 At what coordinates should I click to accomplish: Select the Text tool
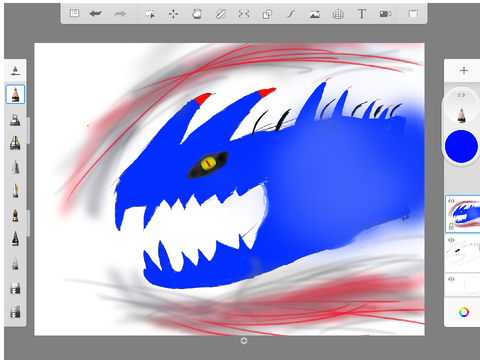(362, 14)
